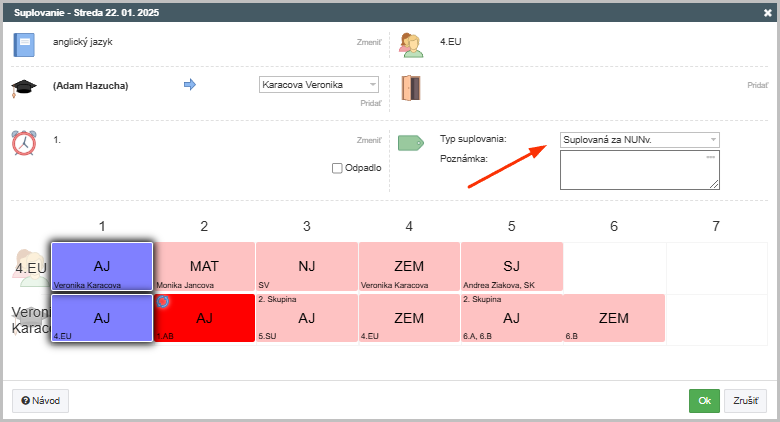This screenshot has width=780, height=422.
Task: Confirm with the green Ok button
Action: [x=704, y=401]
